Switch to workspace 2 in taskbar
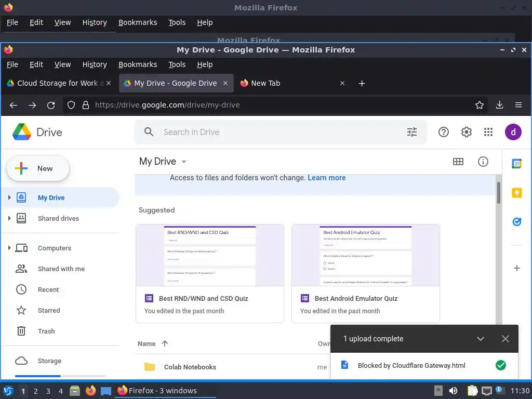Screen dimensions: 532x399 [36, 391]
